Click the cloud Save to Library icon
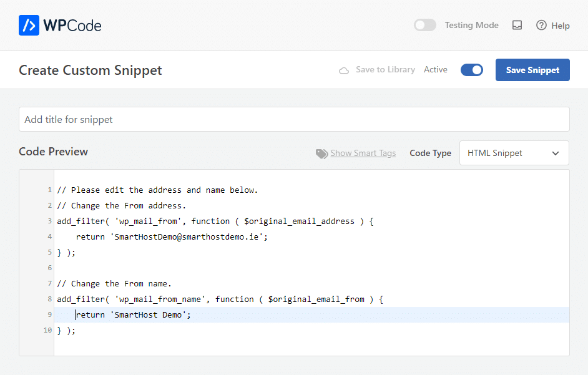 click(x=344, y=70)
